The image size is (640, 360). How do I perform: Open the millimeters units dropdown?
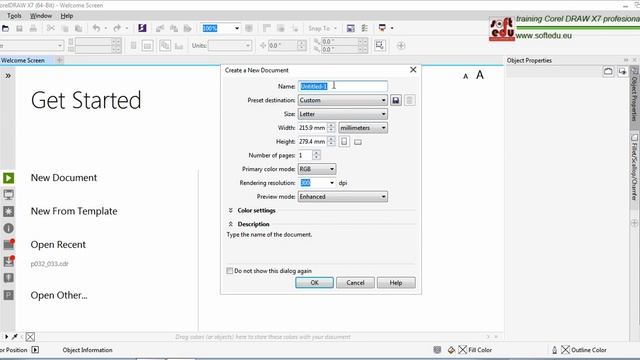coord(363,128)
